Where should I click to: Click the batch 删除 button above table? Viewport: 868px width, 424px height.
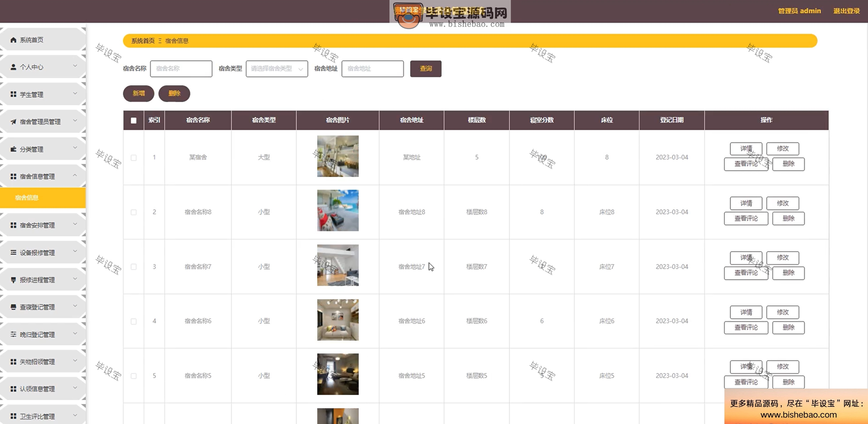point(174,93)
